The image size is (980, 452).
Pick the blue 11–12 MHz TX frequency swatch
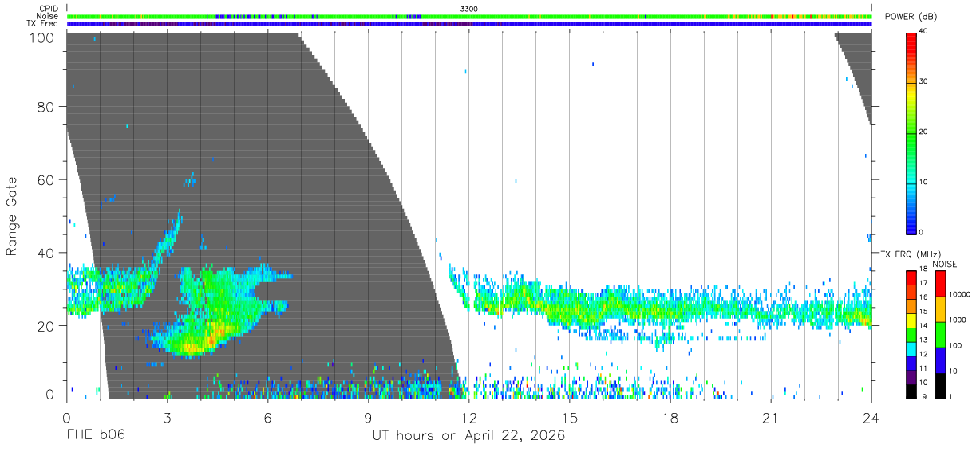click(911, 363)
